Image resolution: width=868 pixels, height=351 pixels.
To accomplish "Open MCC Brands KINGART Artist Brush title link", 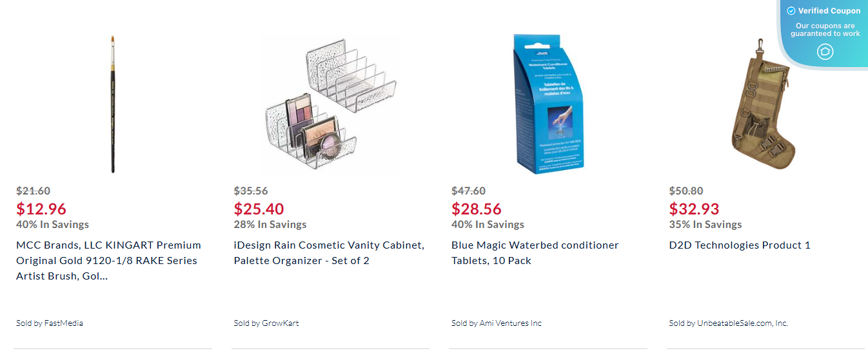I will point(108,260).
